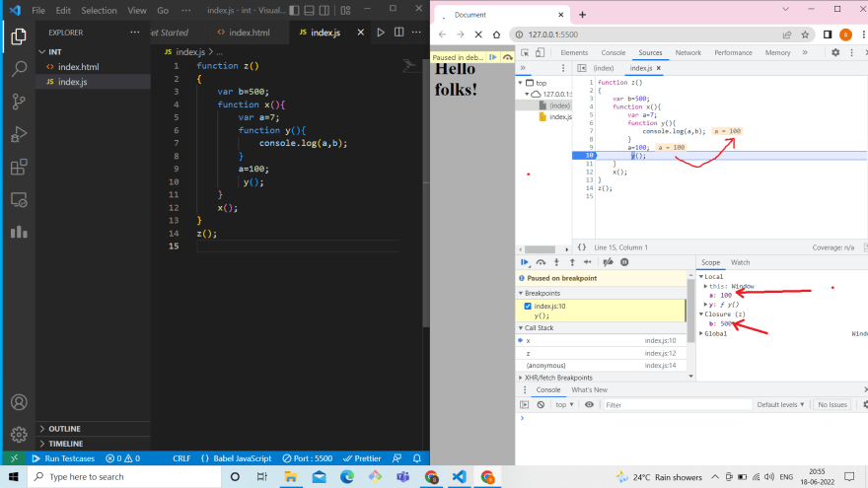Step to the next statement
This screenshot has width=868, height=488.
pos(588,262)
